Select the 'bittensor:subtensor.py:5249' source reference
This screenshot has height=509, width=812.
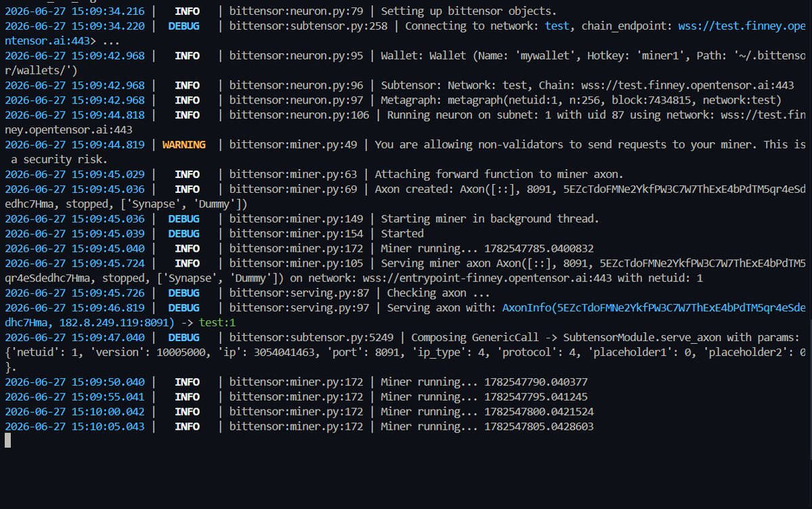(312, 338)
